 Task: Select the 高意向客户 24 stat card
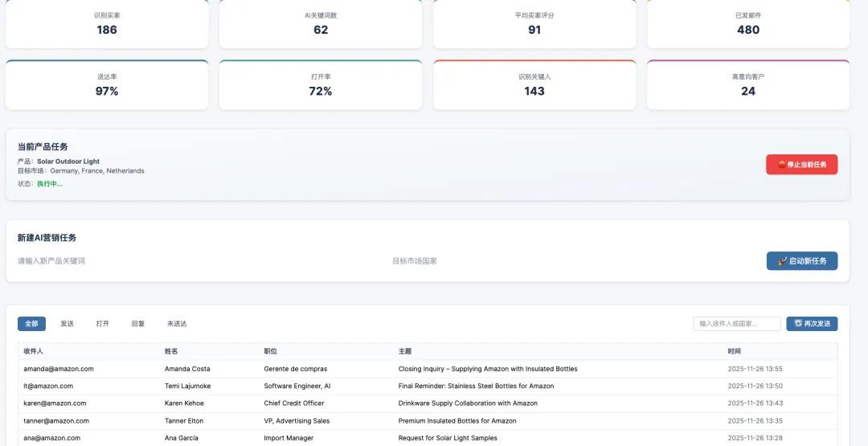click(747, 85)
